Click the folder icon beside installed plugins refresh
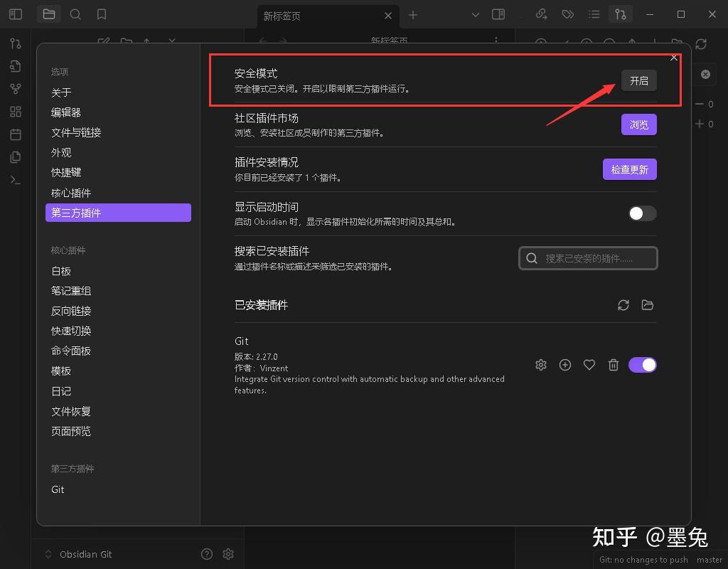Screen dimensions: 728x569 [648, 304]
